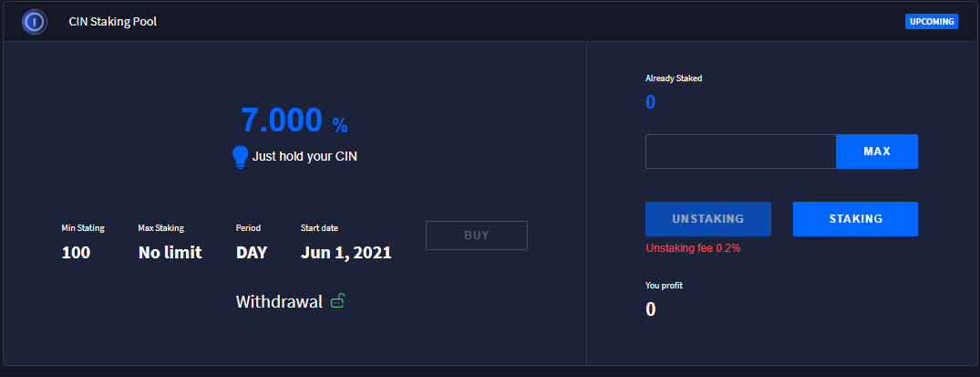
Task: Select the CIN Staking Pool title
Action: [113, 21]
